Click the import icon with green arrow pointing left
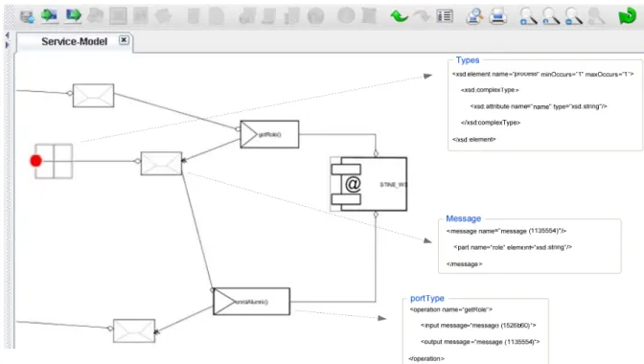Screen dimensions: 644x364 [49, 15]
